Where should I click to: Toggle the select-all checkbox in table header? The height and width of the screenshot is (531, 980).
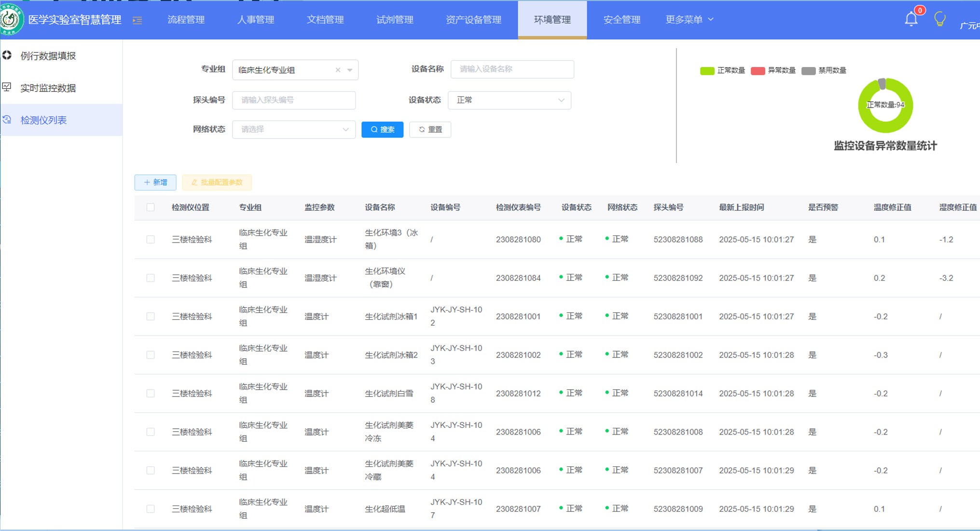click(x=151, y=207)
